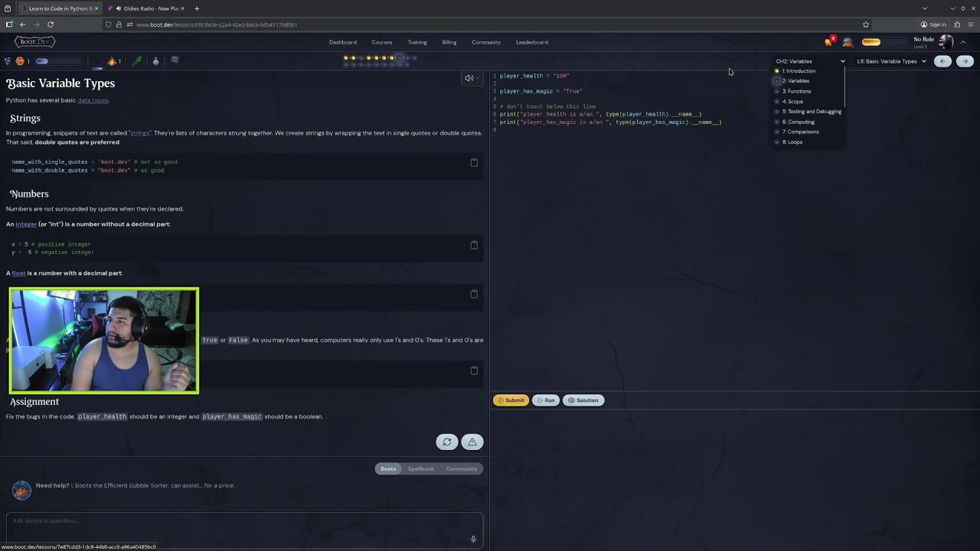This screenshot has height=551, width=980.
Task: Switch to the Boots help tab
Action: [388, 468]
